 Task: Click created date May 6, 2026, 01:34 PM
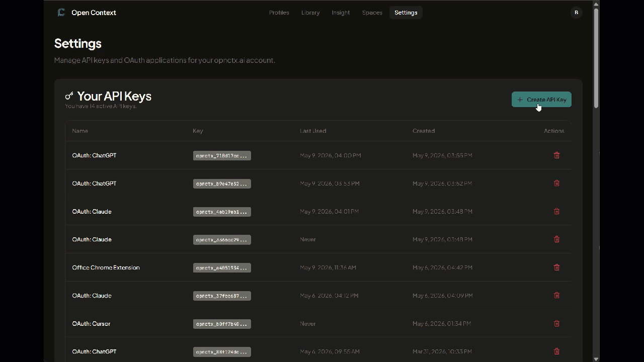pyautogui.click(x=442, y=324)
